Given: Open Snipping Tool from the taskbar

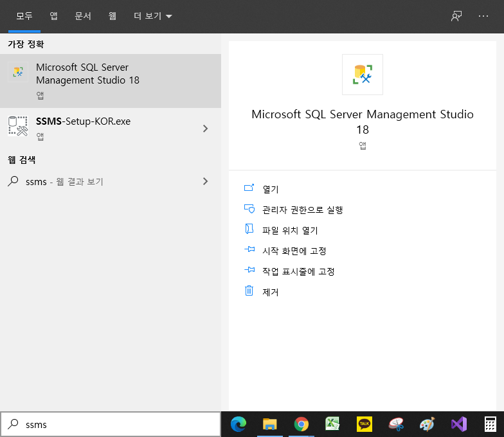Looking at the screenshot, I should (x=396, y=424).
